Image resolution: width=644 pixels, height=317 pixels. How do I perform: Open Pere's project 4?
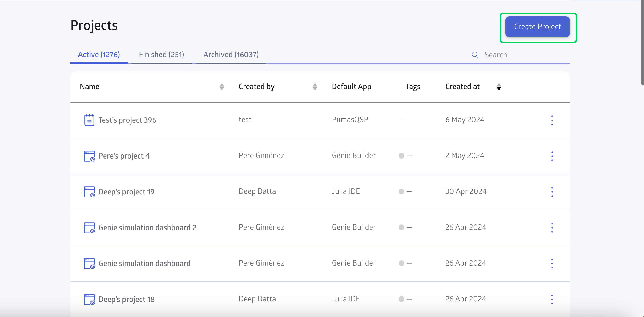point(124,156)
